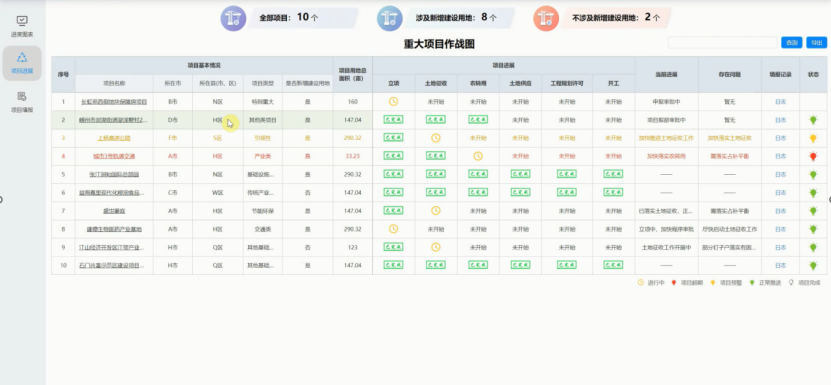Click the 重大项目作战图 title
This screenshot has height=385, width=831.
(439, 44)
